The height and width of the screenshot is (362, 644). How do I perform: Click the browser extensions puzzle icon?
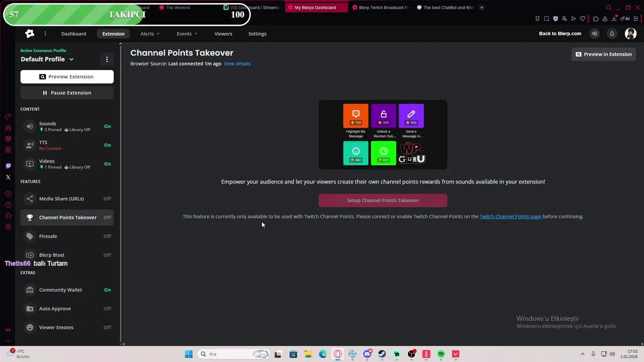596,19
